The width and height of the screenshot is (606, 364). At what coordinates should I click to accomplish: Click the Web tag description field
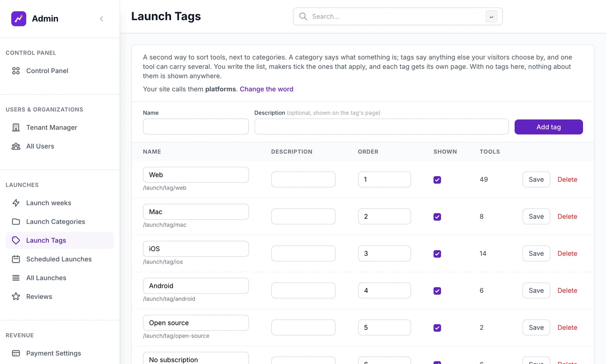point(303,179)
